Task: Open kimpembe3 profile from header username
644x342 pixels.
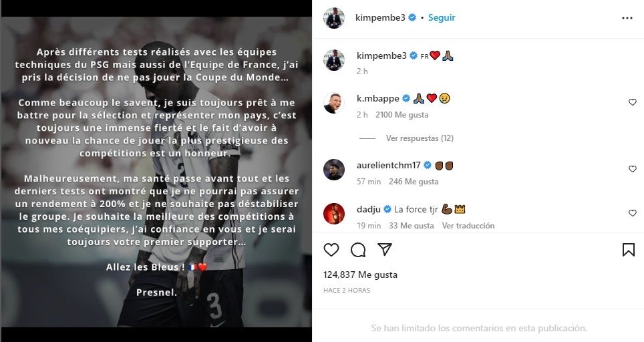Action: (x=380, y=17)
